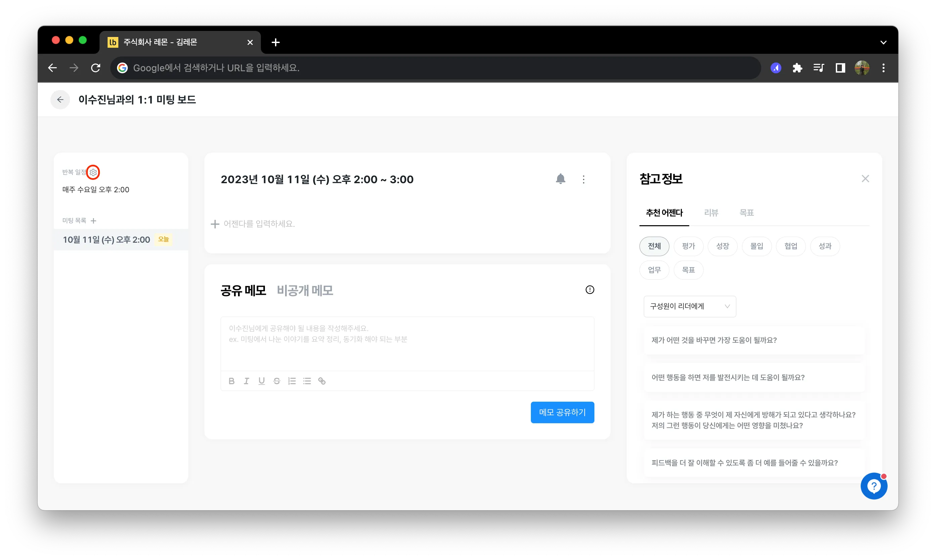936x560 pixels.
Task: Open Chrome side panel icon
Action: tap(840, 68)
